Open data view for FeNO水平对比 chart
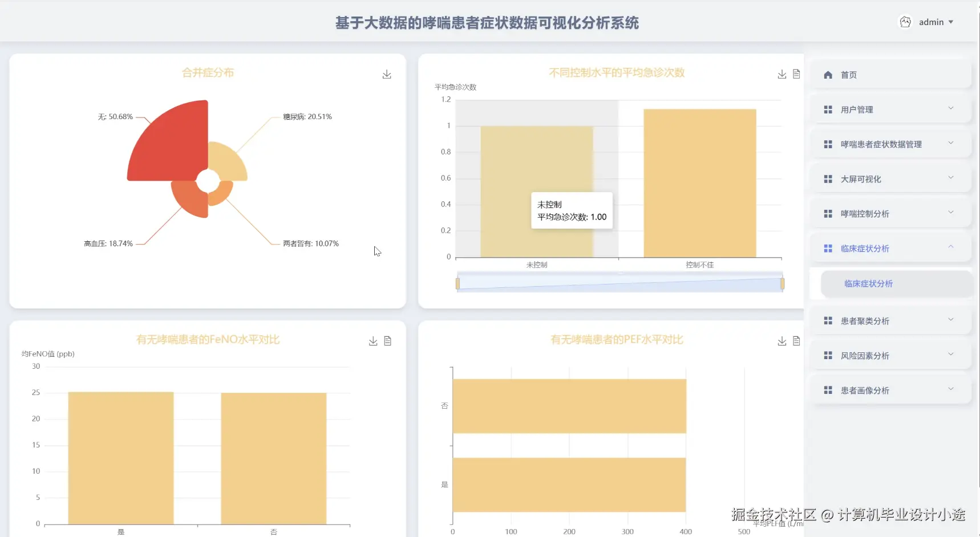980x537 pixels. pos(388,340)
